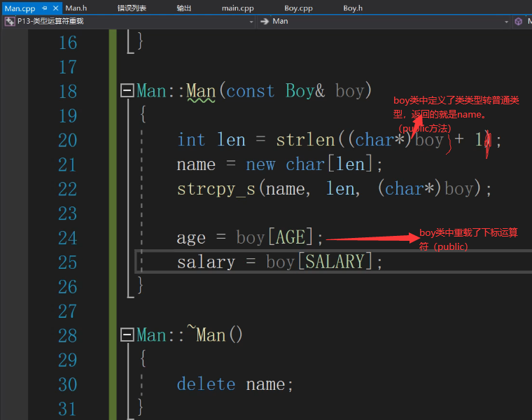Click the strcpy_s function call
Image resolution: width=532 pixels, height=420 pixels.
[215, 189]
